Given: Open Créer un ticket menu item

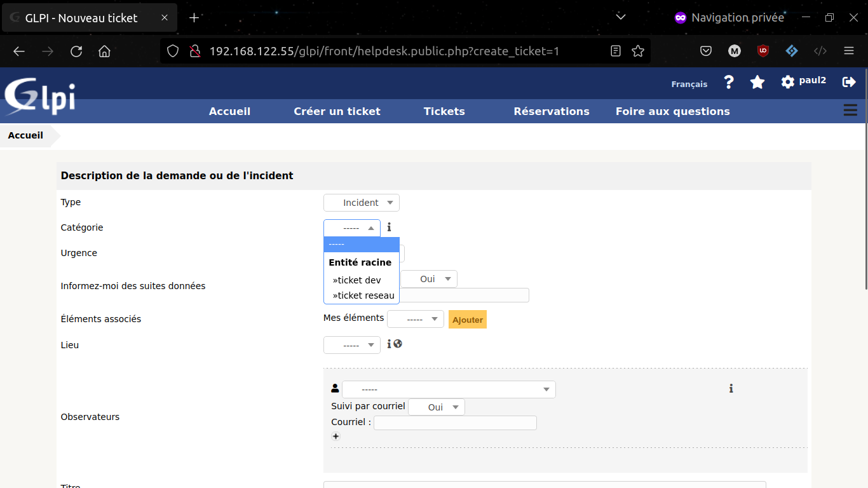Looking at the screenshot, I should [337, 111].
